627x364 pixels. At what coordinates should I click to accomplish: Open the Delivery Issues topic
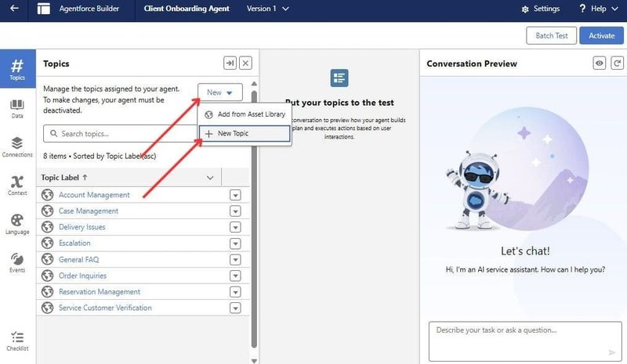[x=82, y=227]
